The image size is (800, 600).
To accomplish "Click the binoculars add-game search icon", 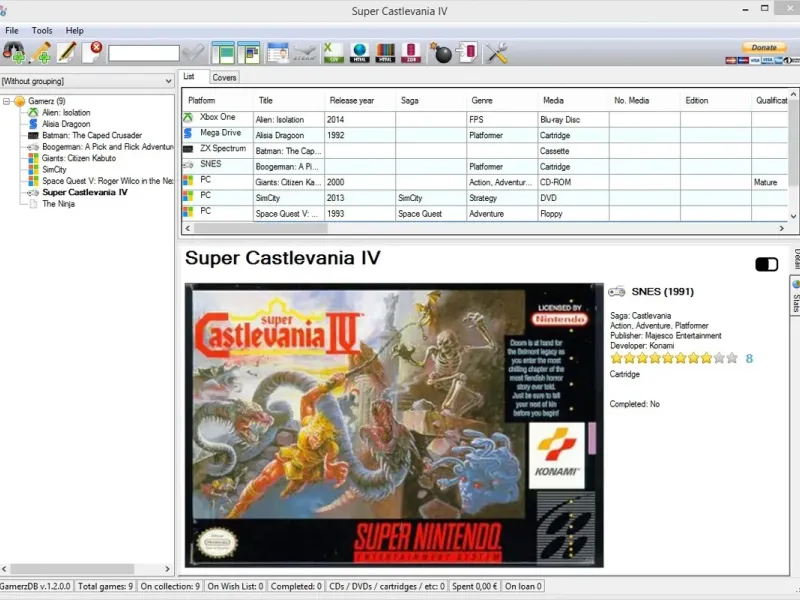I will [14, 53].
